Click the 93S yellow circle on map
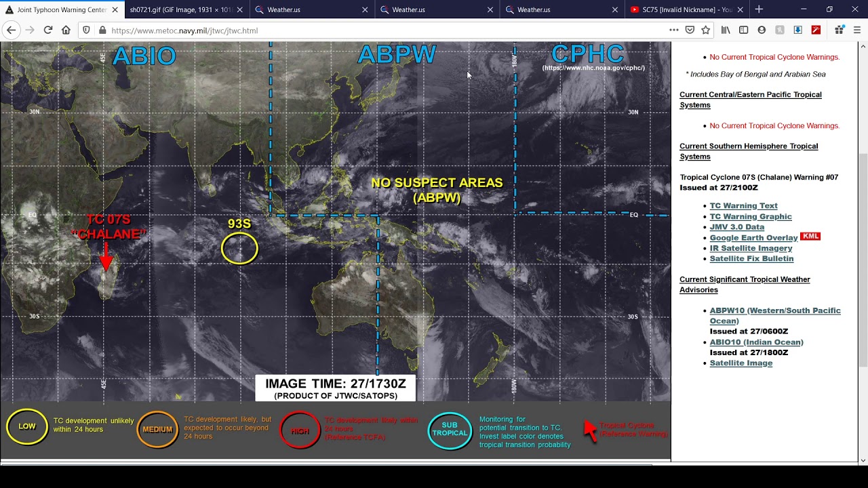The width and height of the screenshot is (868, 488). [x=239, y=248]
